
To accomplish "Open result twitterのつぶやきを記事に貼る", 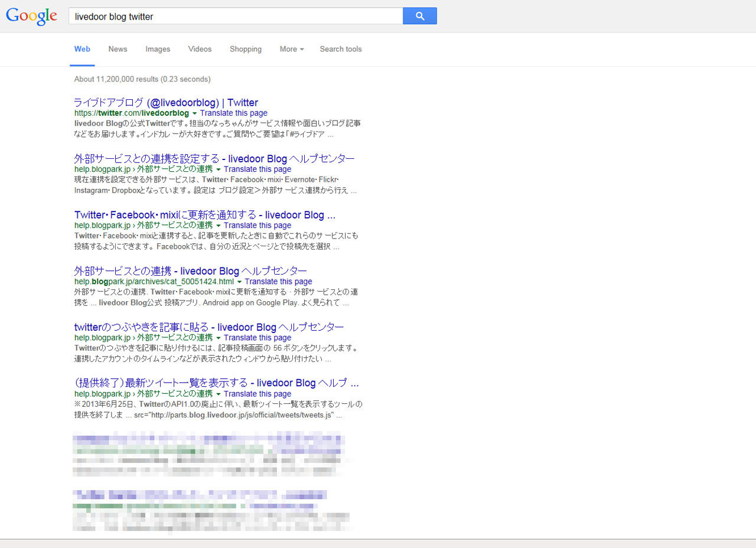I will coord(209,327).
